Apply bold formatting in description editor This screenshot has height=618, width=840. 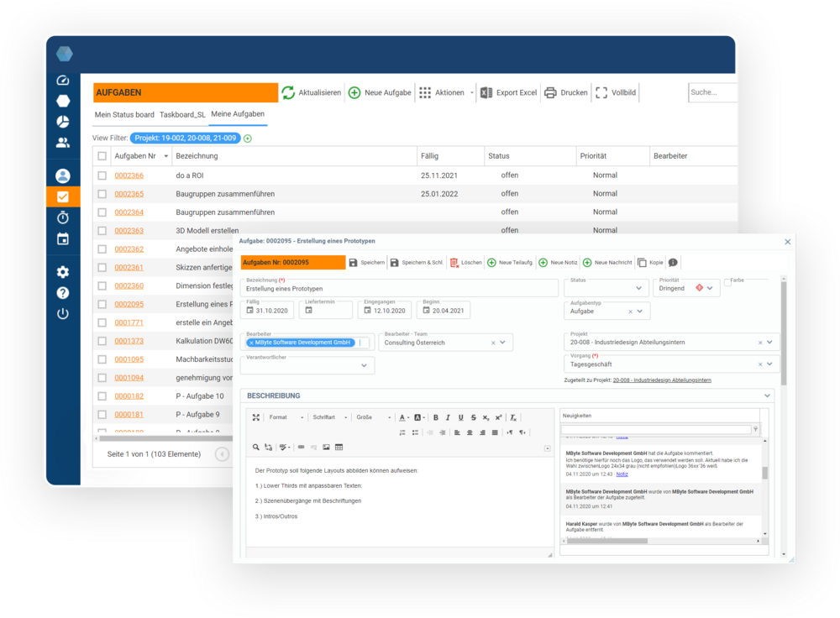tap(436, 417)
